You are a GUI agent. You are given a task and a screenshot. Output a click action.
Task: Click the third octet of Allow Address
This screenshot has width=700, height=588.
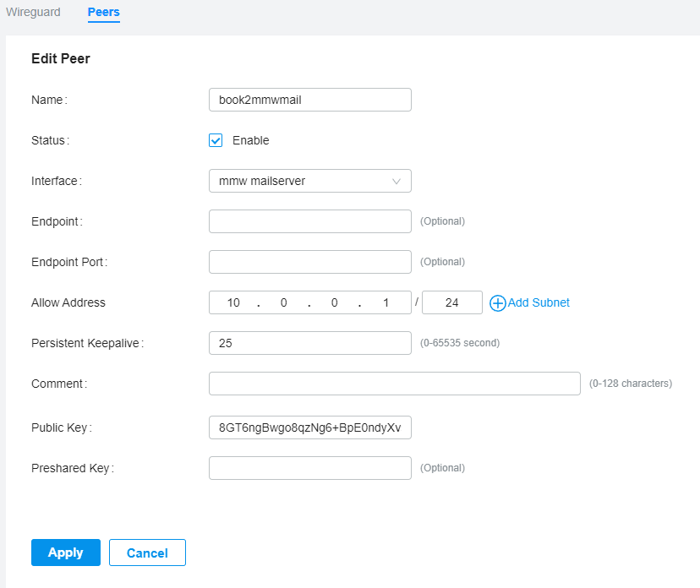click(335, 302)
